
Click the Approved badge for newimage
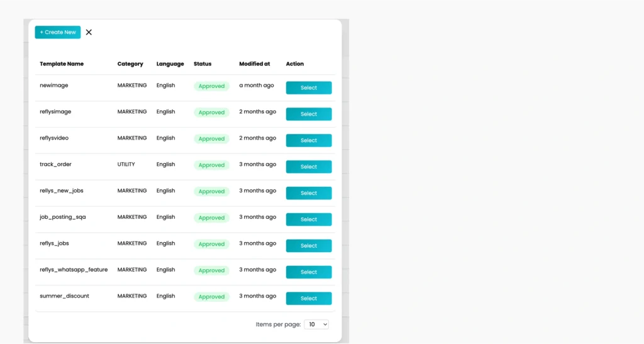[x=211, y=86]
